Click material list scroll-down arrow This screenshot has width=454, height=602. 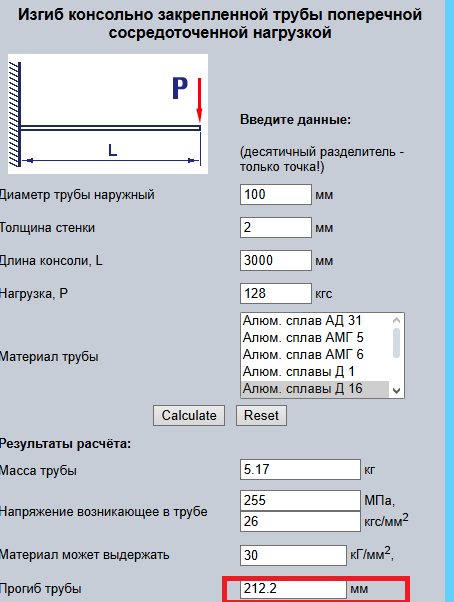397,391
